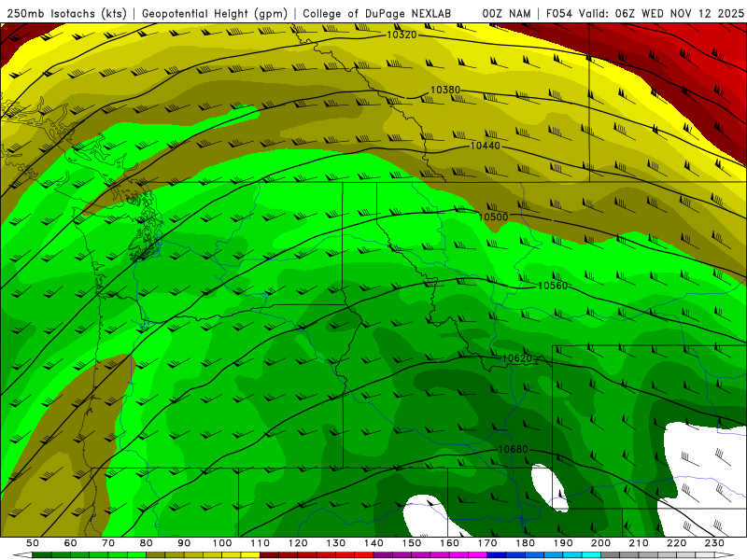Select the "Geopotential Height (gpm)" title text

click(215, 13)
